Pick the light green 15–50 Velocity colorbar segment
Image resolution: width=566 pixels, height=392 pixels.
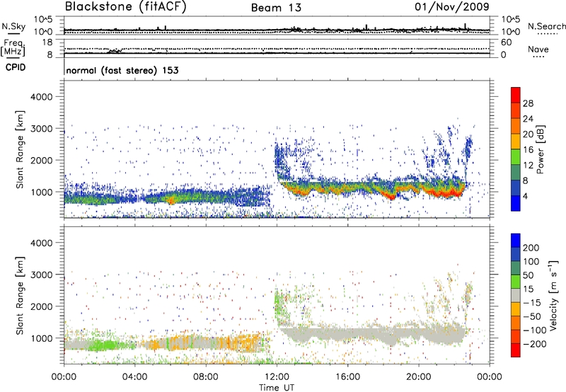click(x=516, y=282)
